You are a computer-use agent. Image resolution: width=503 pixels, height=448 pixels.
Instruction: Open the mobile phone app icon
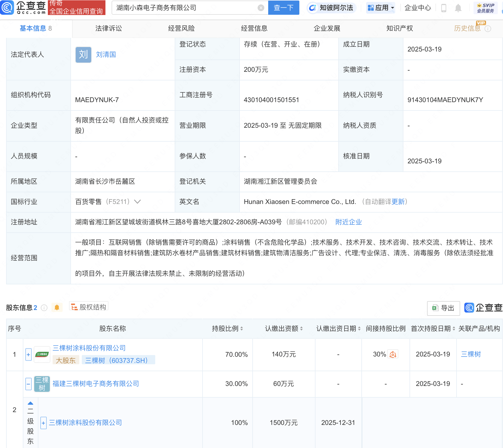click(444, 8)
